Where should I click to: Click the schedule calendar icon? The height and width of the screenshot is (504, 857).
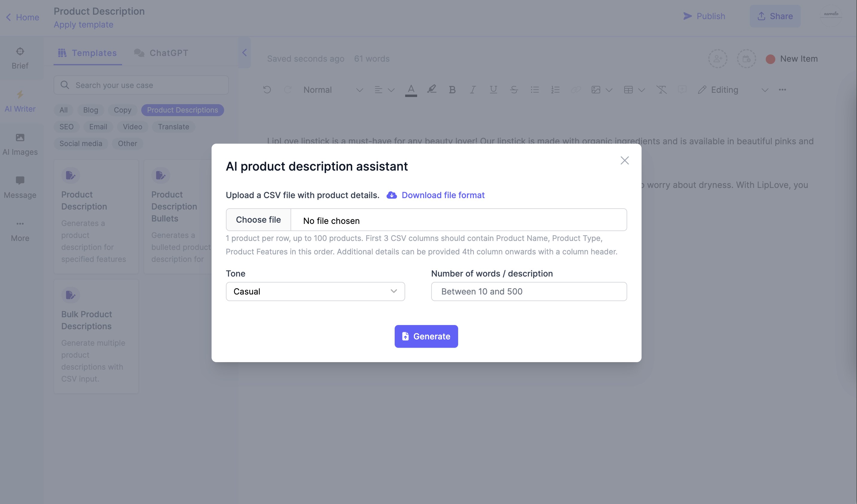(x=747, y=58)
